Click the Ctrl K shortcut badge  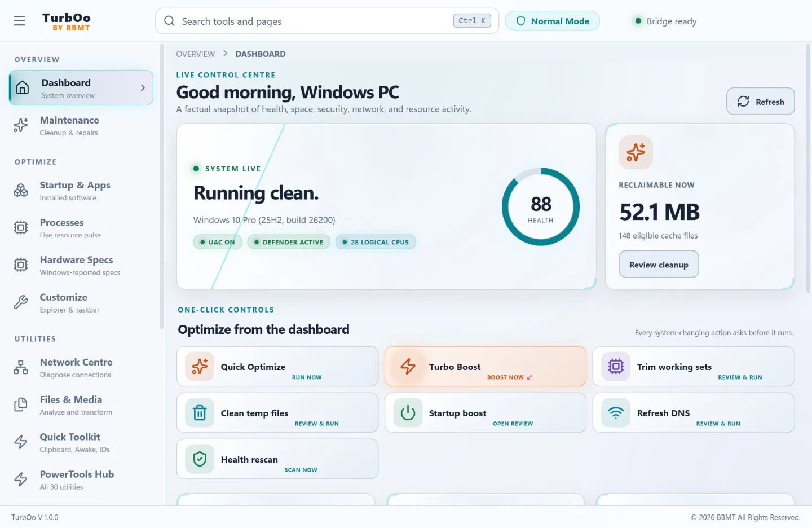pos(472,21)
